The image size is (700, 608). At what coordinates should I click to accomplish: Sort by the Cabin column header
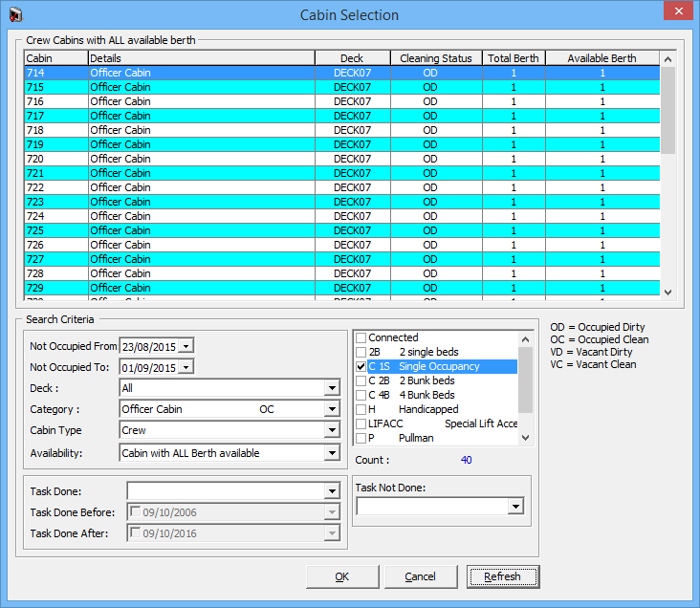pos(56,58)
